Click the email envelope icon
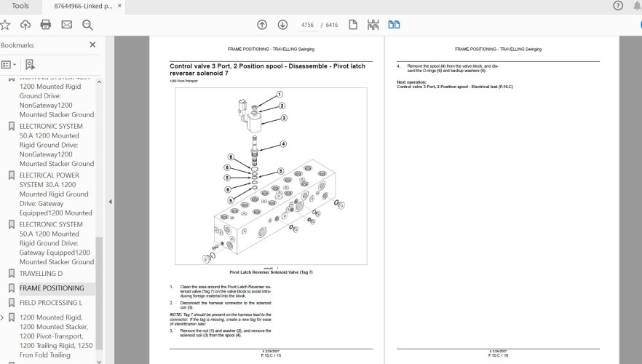 67,25
